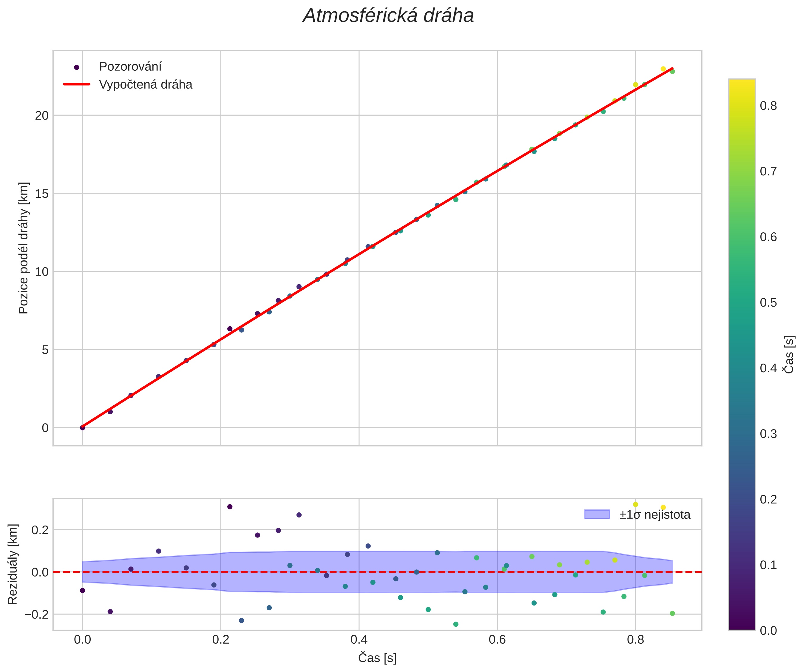Click the residual axis tick label −0.2
This screenshot has width=803, height=672.
[x=36, y=614]
